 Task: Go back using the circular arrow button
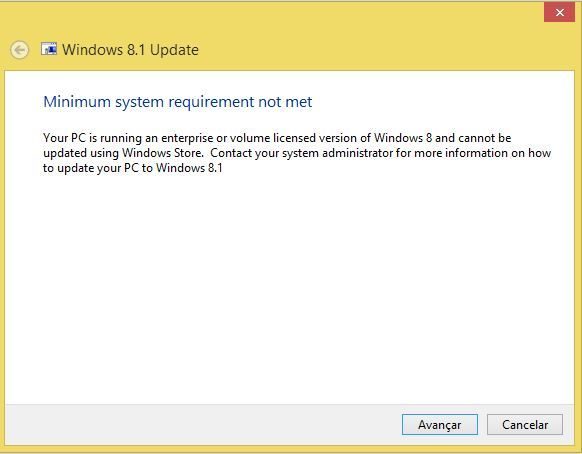coord(19,50)
